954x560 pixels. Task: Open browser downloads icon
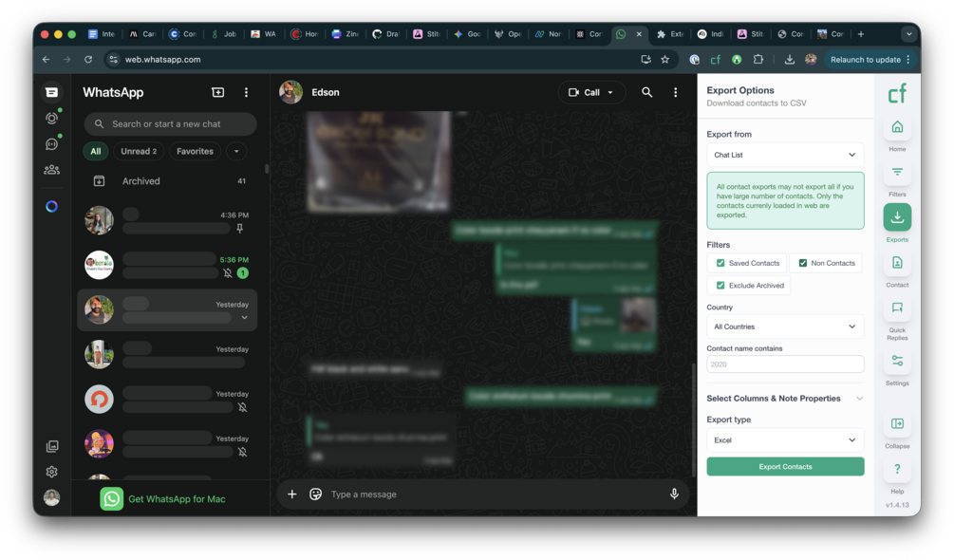(x=789, y=60)
